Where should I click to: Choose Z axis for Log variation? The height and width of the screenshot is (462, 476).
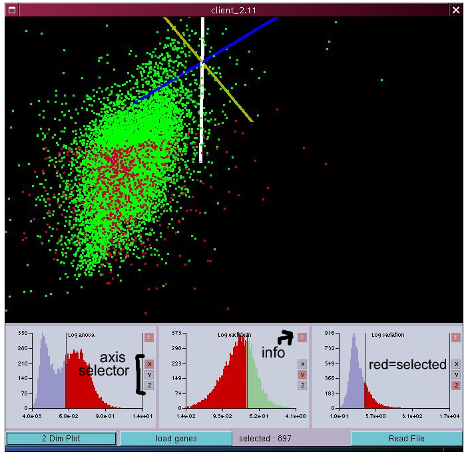[456, 385]
